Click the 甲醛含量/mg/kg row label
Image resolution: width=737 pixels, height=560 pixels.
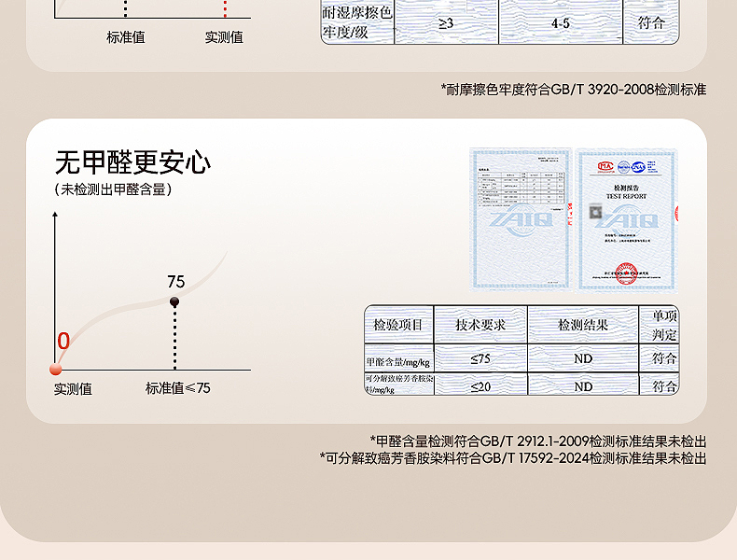398,361
